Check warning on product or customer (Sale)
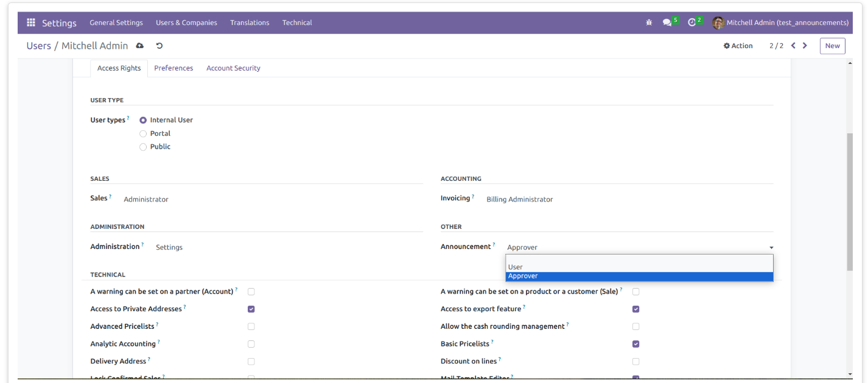The image size is (868, 383). (636, 292)
